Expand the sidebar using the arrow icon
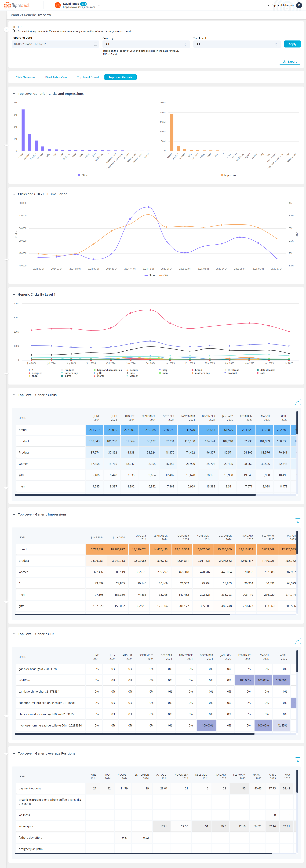The image size is (306, 868). [x=6, y=30]
